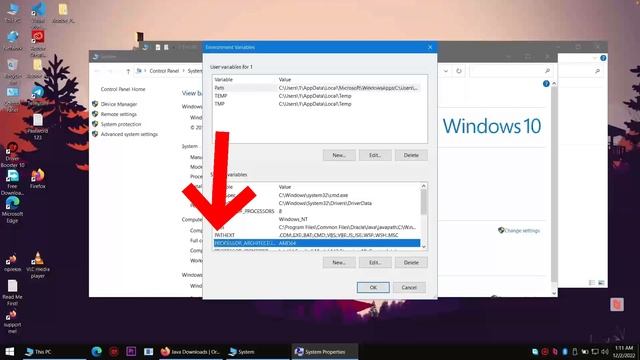The height and width of the screenshot is (360, 640).
Task: Click New under User variables
Action: click(x=339, y=155)
